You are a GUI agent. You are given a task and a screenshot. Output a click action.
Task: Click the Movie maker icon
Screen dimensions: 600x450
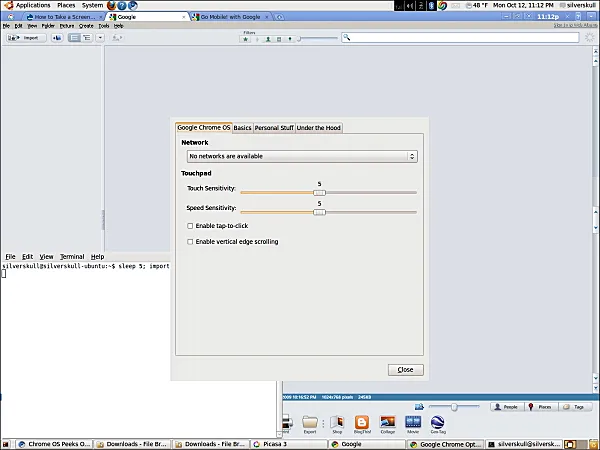pyautogui.click(x=413, y=422)
